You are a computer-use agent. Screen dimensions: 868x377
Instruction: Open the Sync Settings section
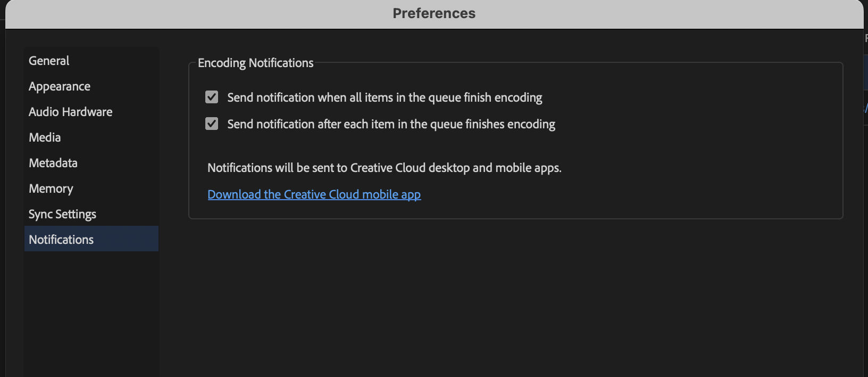pos(62,214)
